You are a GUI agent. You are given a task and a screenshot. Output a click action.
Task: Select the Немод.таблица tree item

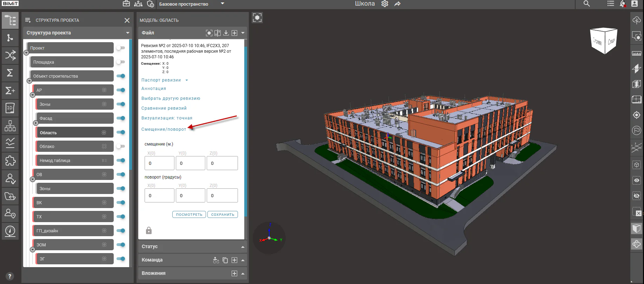74,160
